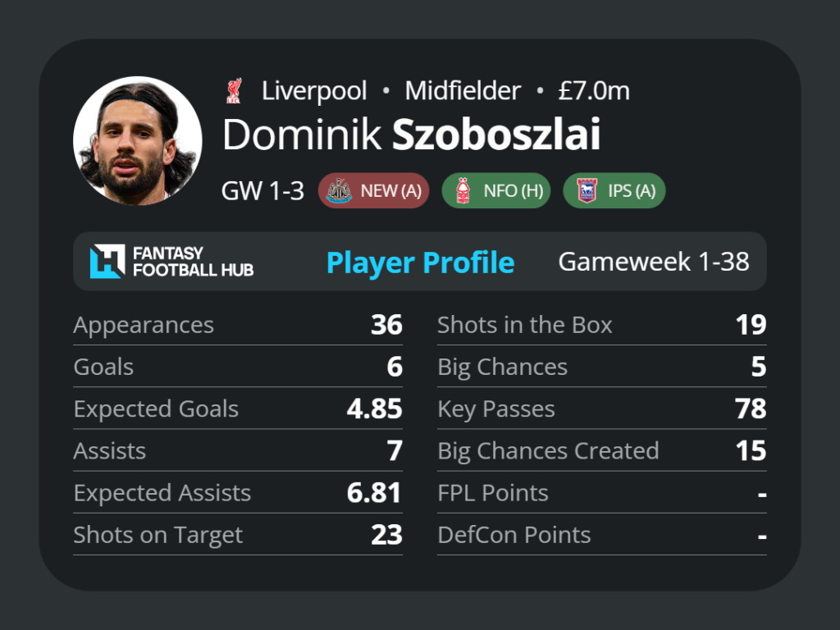Select the NFO (H) fixture badge
Image resolution: width=840 pixels, height=630 pixels.
tap(496, 190)
